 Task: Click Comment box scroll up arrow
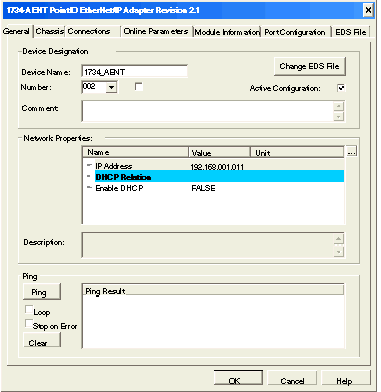pos(339,106)
